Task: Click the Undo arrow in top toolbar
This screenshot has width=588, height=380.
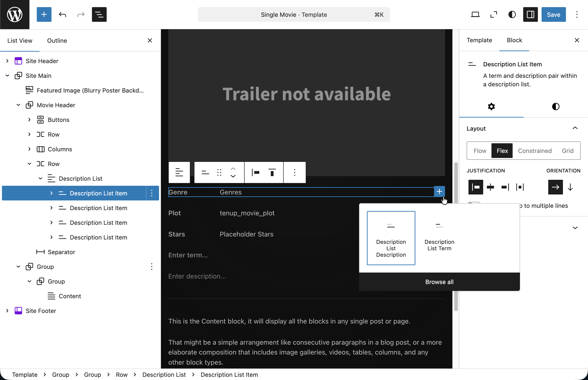Action: 63,14
